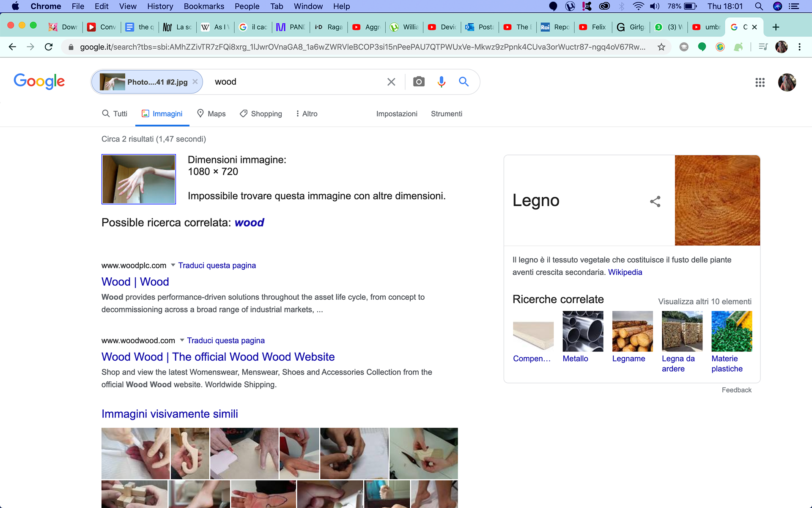Click Traduci questa pagina for woodplc.com
812x508 pixels.
coord(217,265)
